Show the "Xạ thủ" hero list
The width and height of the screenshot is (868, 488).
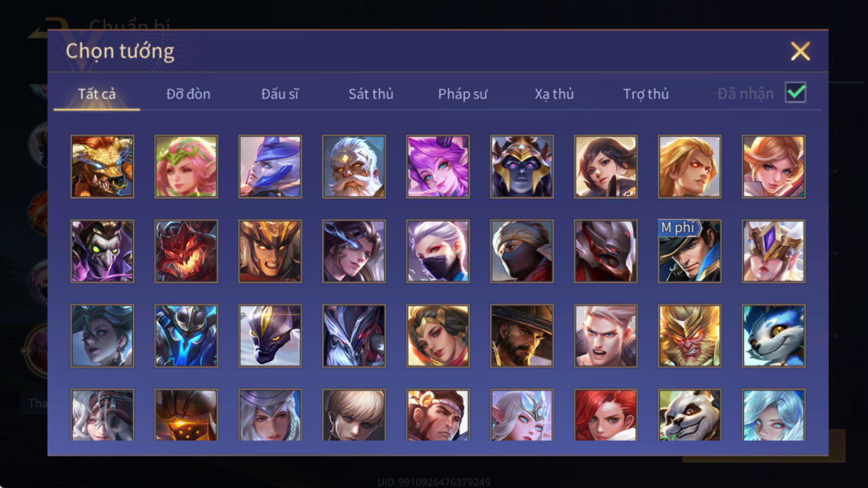(x=554, y=94)
